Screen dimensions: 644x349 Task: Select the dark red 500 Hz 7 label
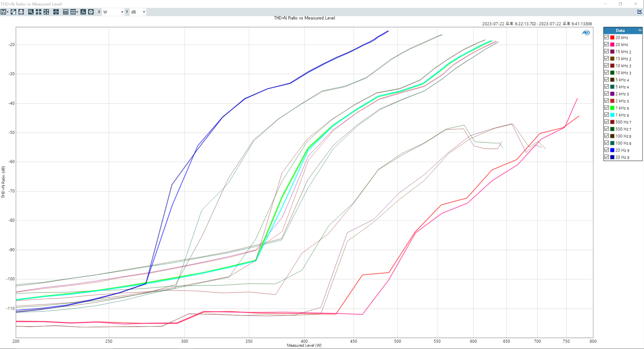623,122
